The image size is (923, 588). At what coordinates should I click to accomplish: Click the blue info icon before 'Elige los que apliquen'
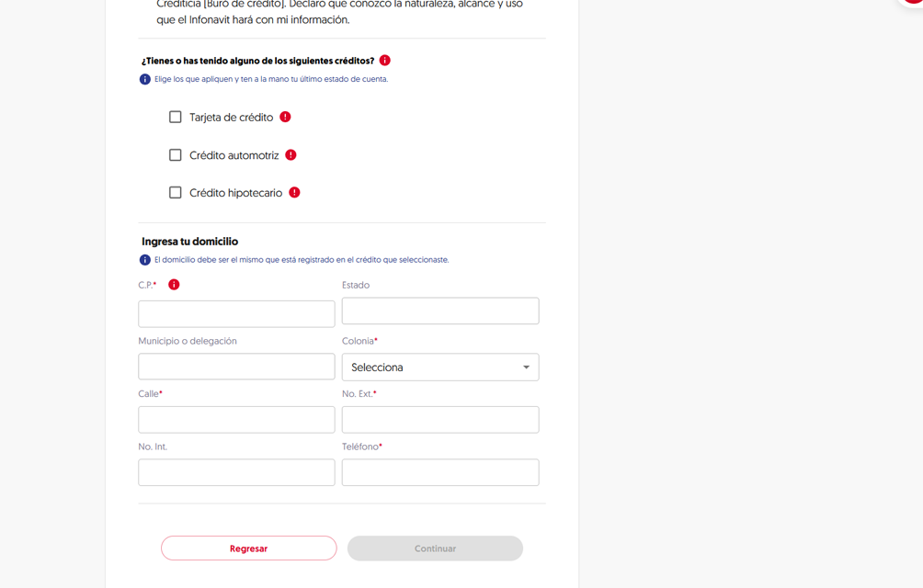pos(144,80)
